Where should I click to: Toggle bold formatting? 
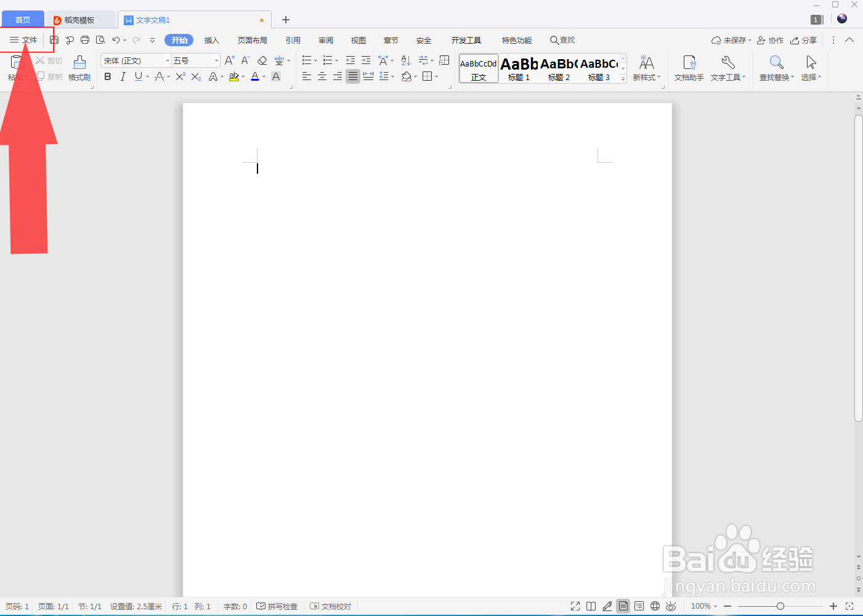coord(108,76)
